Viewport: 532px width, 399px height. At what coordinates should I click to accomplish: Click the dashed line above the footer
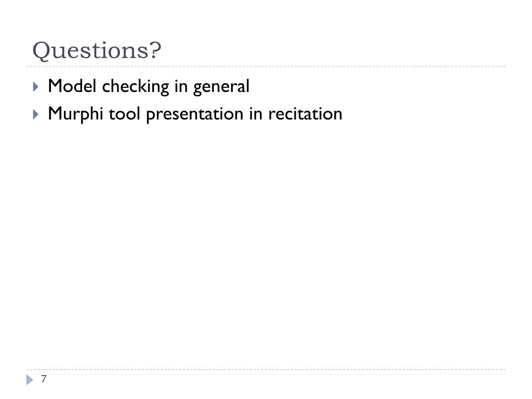(x=266, y=369)
